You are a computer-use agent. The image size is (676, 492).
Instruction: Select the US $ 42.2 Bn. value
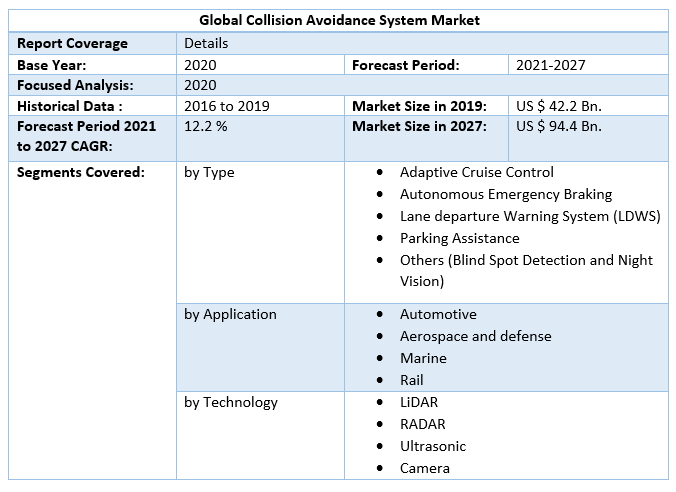point(559,106)
